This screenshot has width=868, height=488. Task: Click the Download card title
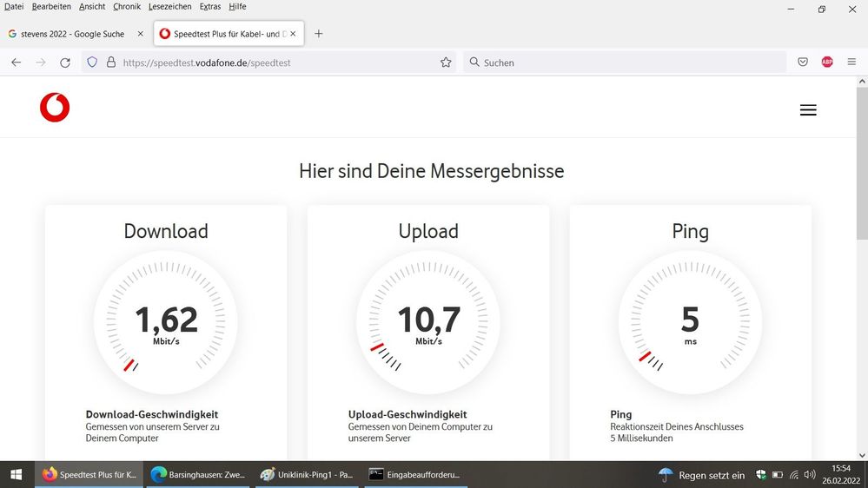tap(166, 231)
